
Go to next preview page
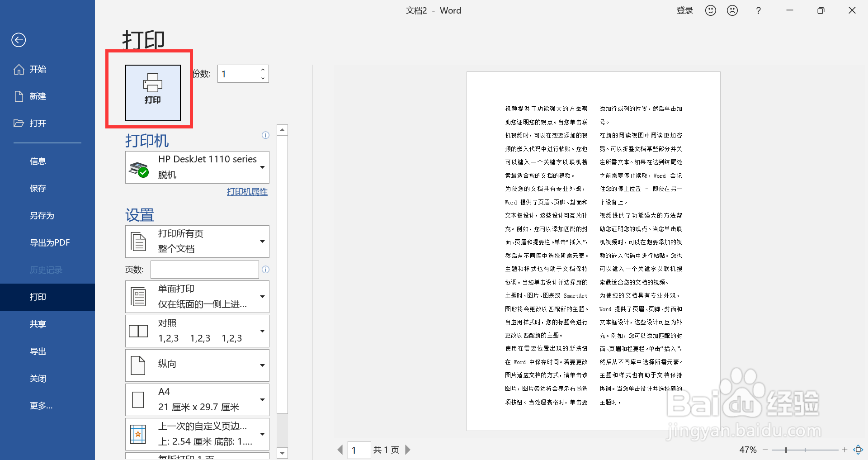(408, 450)
